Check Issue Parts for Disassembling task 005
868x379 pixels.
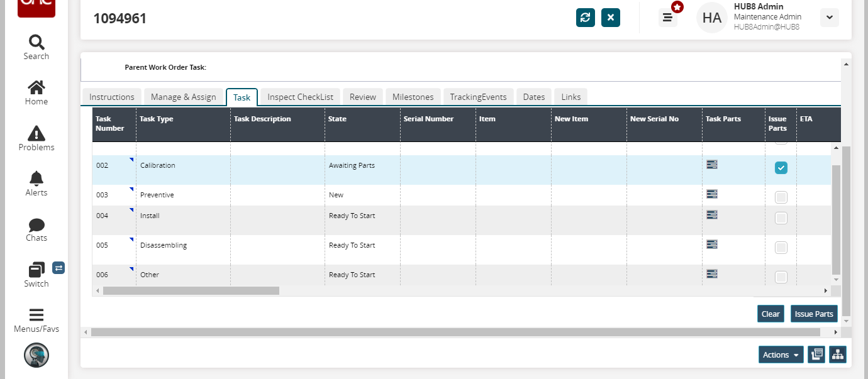coord(781,248)
